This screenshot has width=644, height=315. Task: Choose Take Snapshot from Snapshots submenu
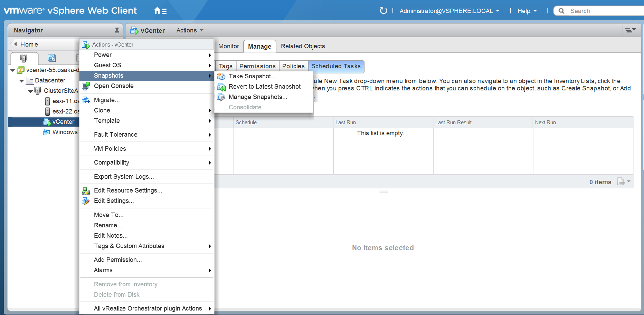[252, 76]
